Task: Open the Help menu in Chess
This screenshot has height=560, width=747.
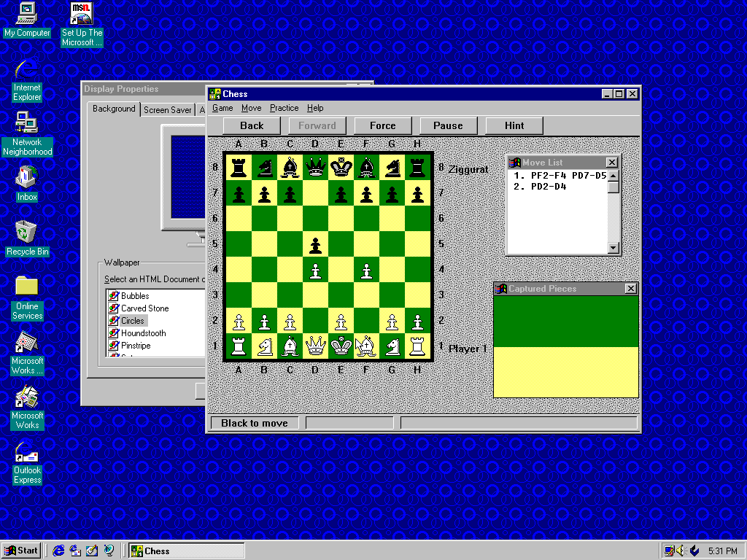Action: click(315, 108)
